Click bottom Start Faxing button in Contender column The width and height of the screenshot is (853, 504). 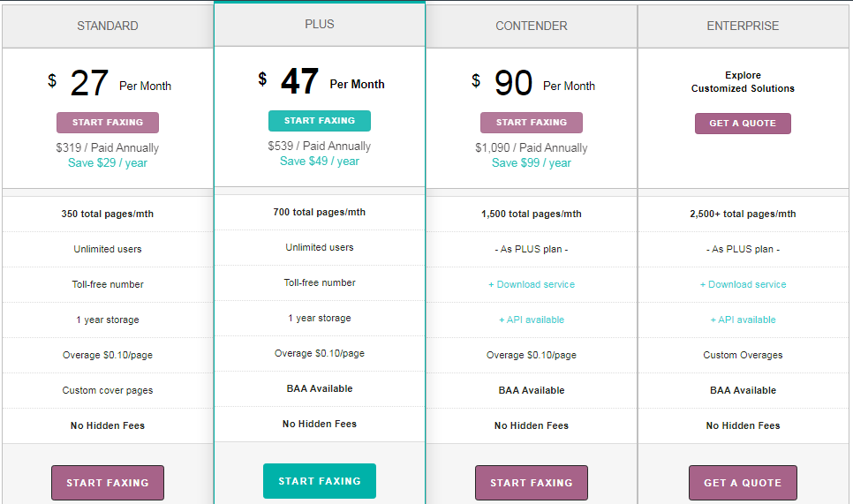[532, 483]
